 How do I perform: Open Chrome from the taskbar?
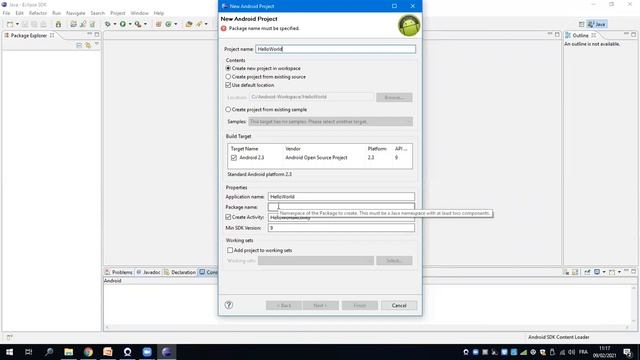click(x=88, y=352)
